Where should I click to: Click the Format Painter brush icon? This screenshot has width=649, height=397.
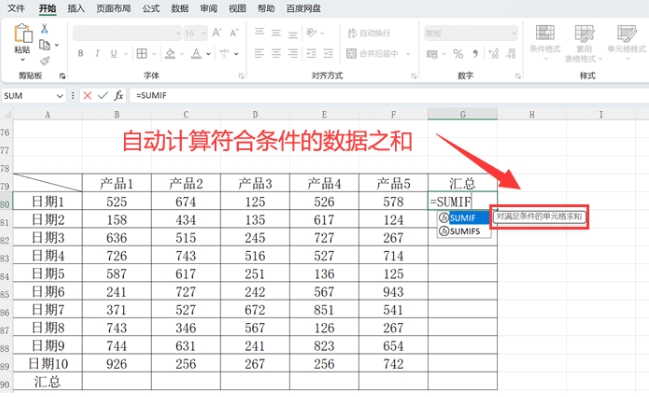(45, 61)
